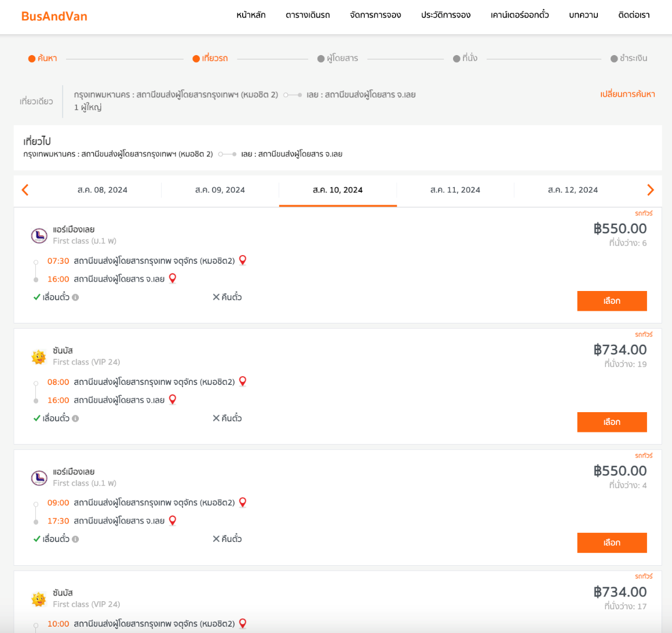The height and width of the screenshot is (633, 672).
Task: Open departure map pin of 09:00 trip
Action: 243,502
